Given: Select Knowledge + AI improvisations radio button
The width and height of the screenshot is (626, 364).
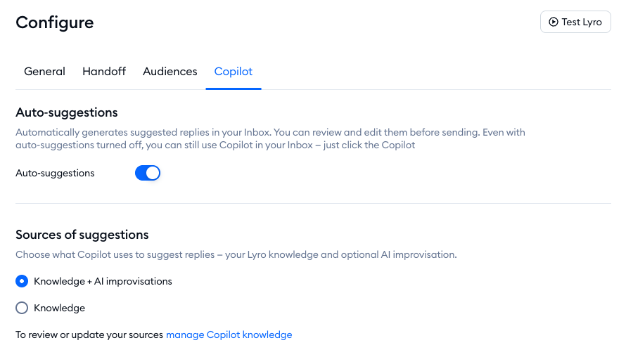Looking at the screenshot, I should click(22, 281).
